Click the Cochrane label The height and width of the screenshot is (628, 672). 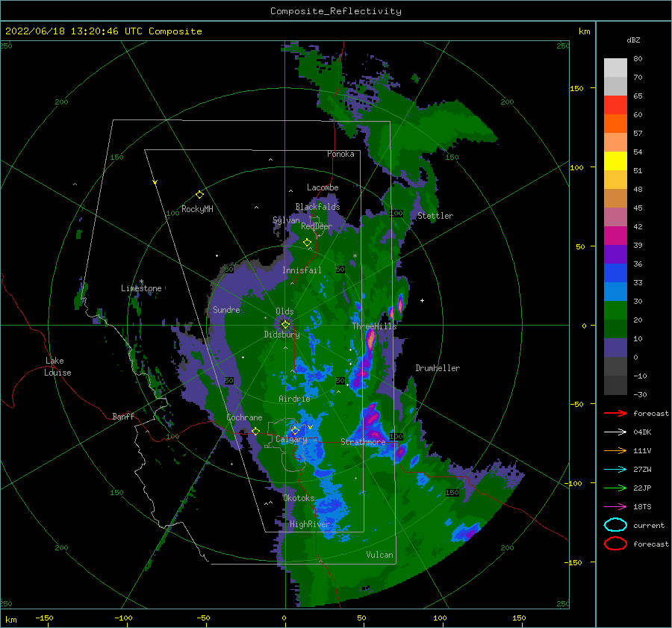tap(244, 417)
